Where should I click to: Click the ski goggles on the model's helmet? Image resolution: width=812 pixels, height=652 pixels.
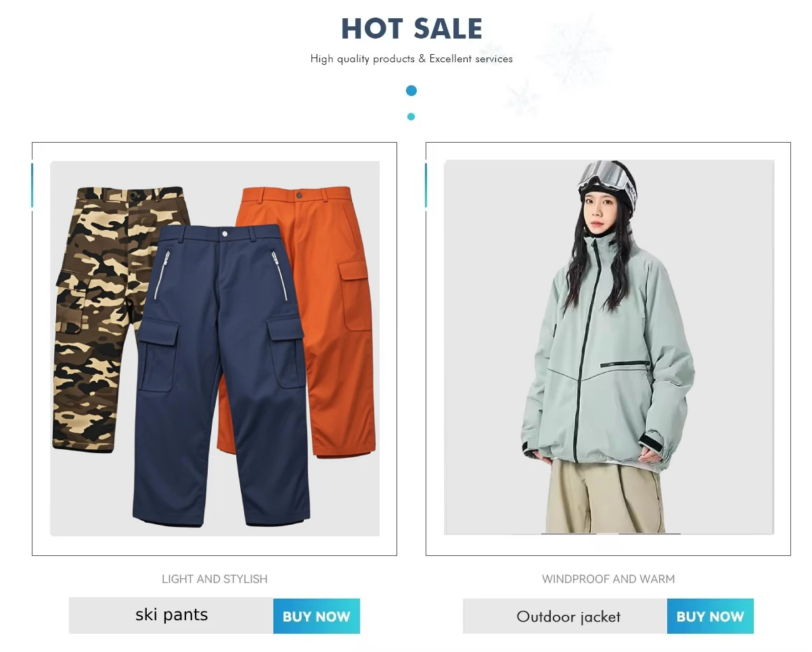tap(604, 174)
